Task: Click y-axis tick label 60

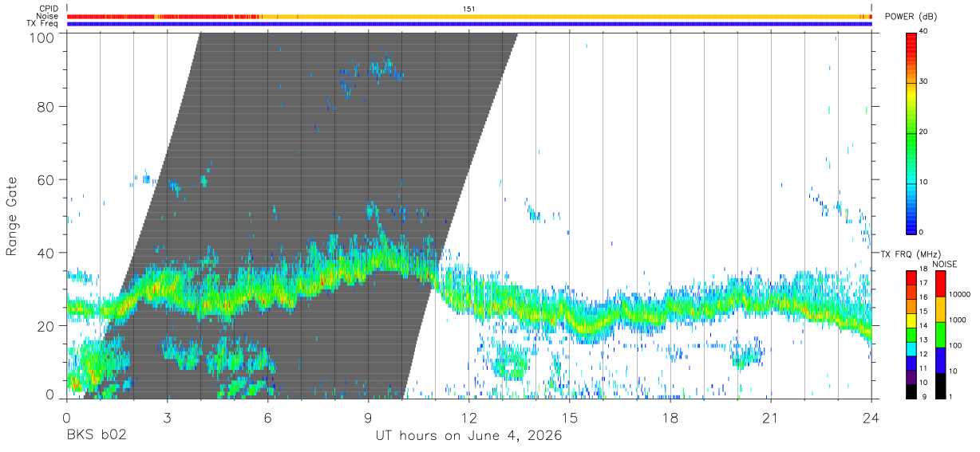Action: 46,180
